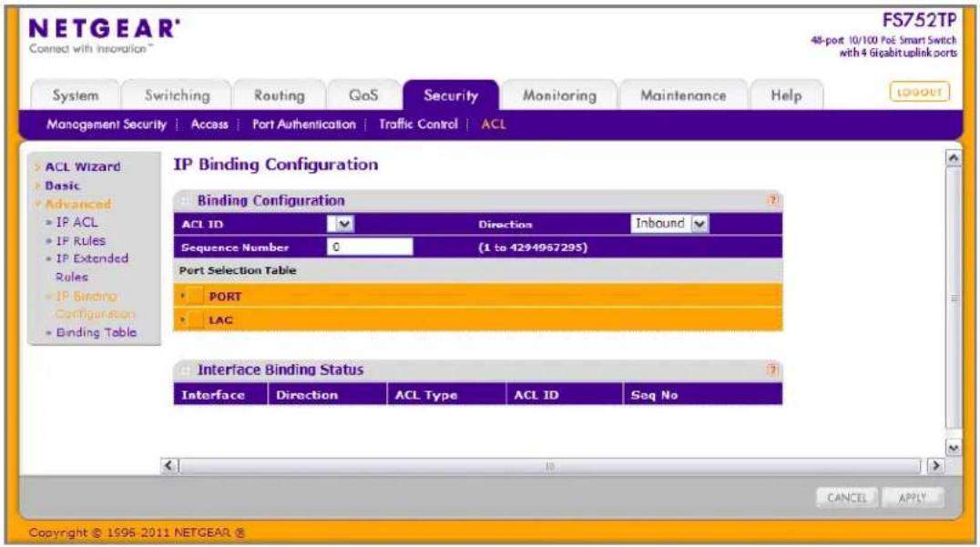Click the CANCEL button
This screenshot has height=547, width=980.
(847, 498)
